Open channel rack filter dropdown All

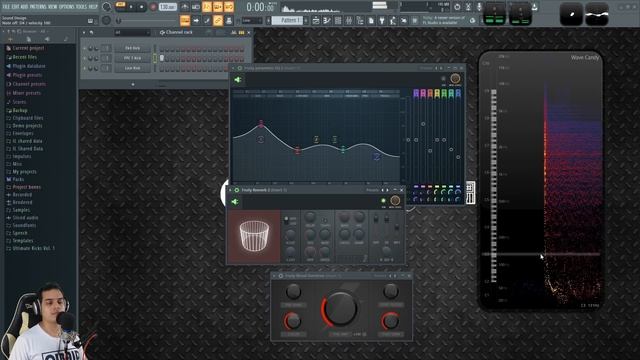coord(132,32)
